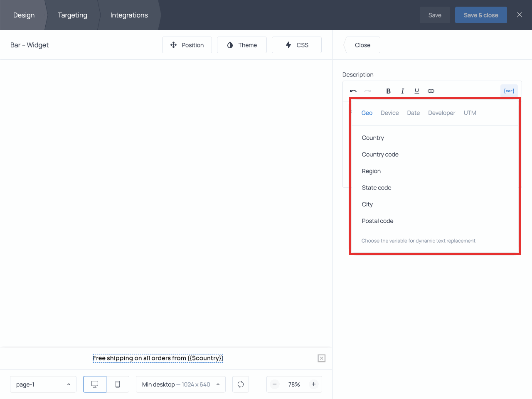This screenshot has height=399, width=532.
Task: Toggle underline text formatting
Action: pos(416,91)
